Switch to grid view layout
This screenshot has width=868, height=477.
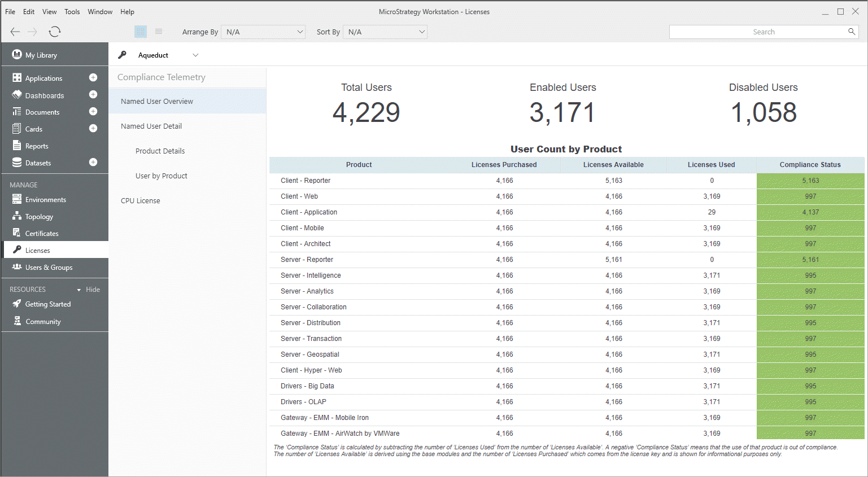141,32
